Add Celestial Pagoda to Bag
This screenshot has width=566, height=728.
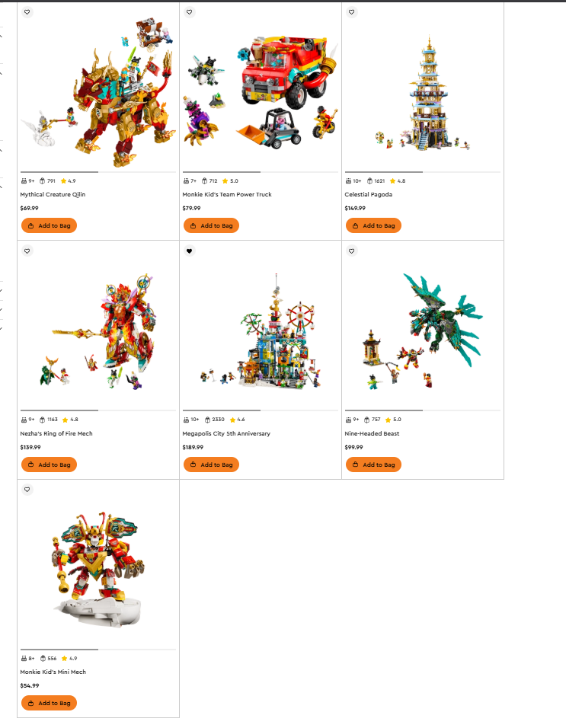[373, 225]
